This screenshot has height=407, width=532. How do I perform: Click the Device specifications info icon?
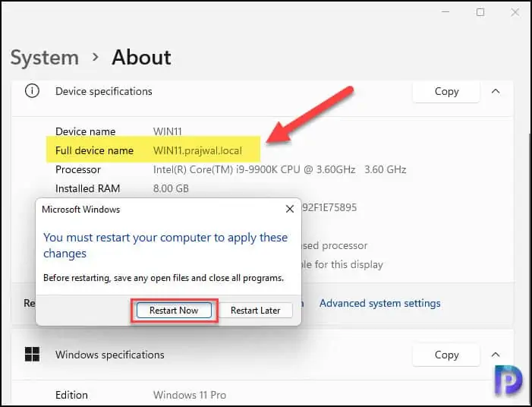pyautogui.click(x=32, y=91)
